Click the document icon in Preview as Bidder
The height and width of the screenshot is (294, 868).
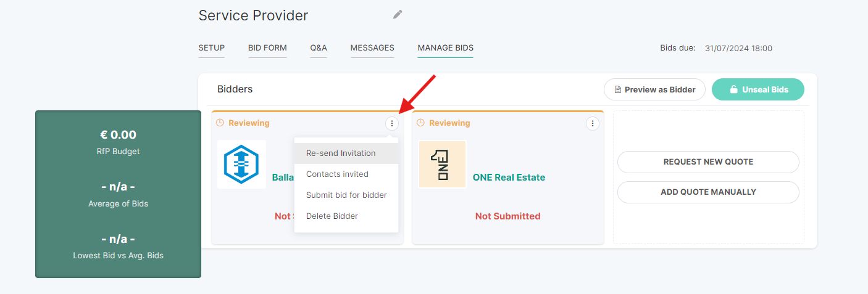(617, 89)
